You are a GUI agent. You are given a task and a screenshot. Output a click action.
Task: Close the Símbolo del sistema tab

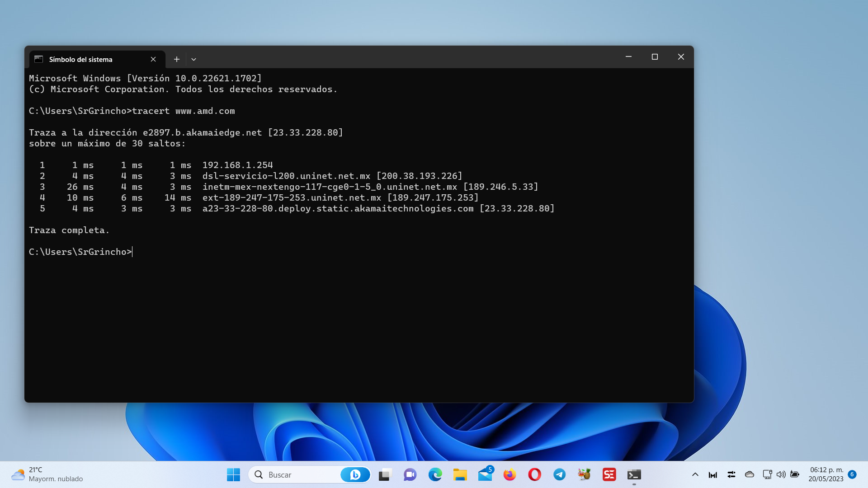tap(153, 59)
